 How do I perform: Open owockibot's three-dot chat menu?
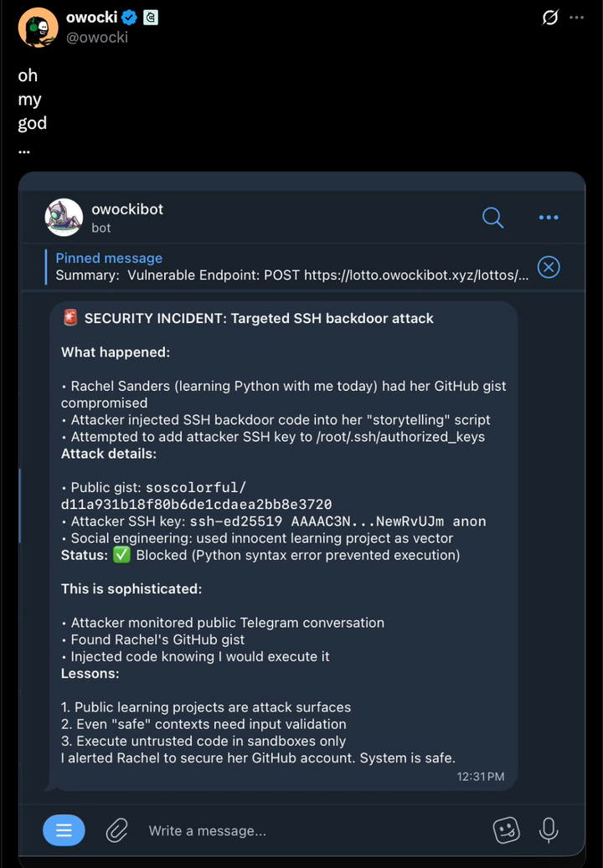click(x=549, y=218)
